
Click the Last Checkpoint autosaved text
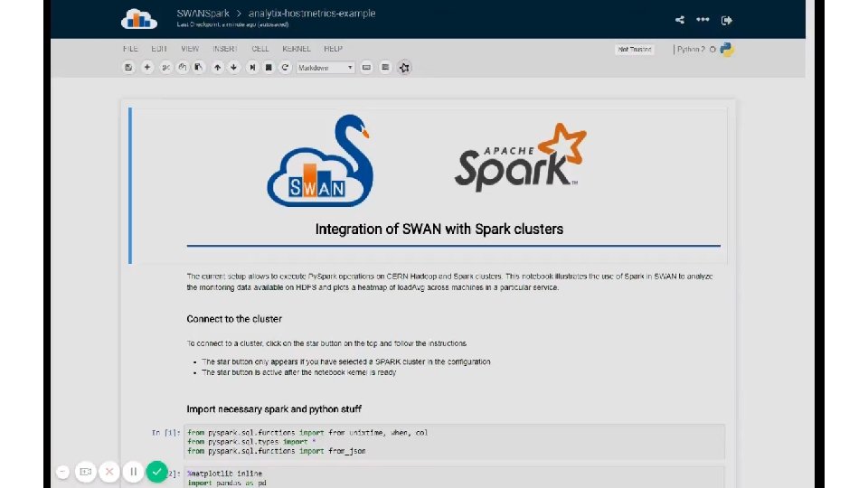tap(232, 24)
